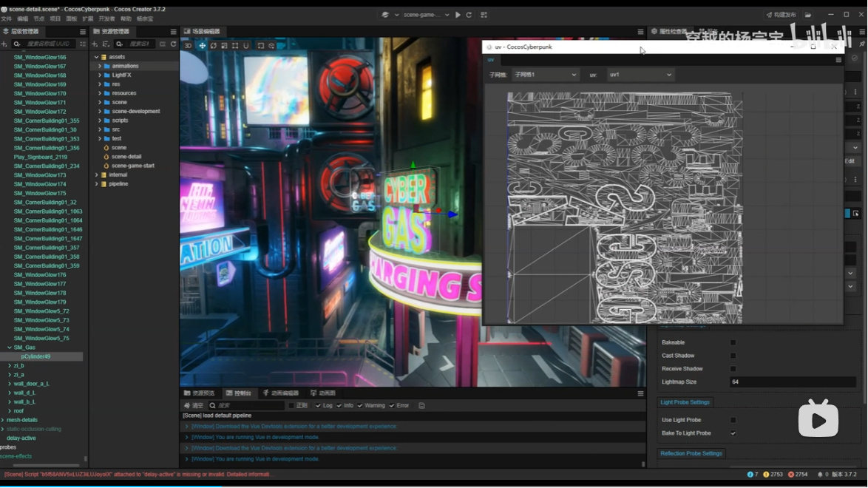Toggle the Cast Shadow checkbox
This screenshot has width=868, height=488.
click(733, 356)
